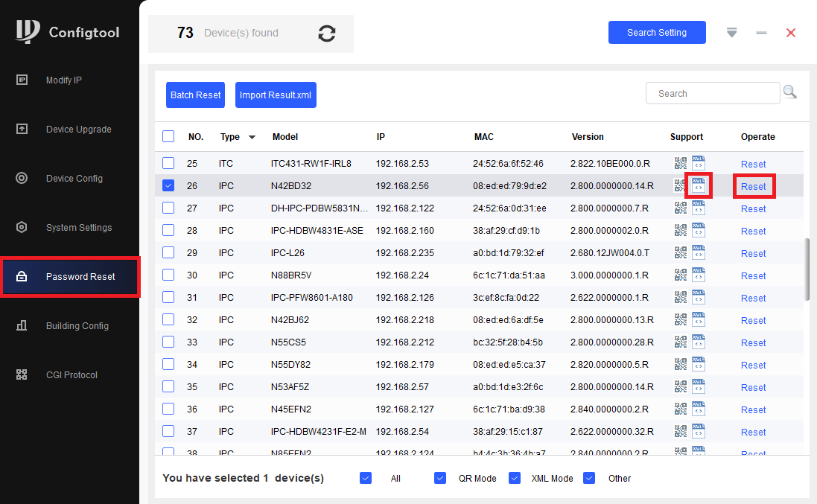The height and width of the screenshot is (504, 817).
Task: Toggle the XML Mode filter checkbox
Action: pyautogui.click(x=514, y=478)
